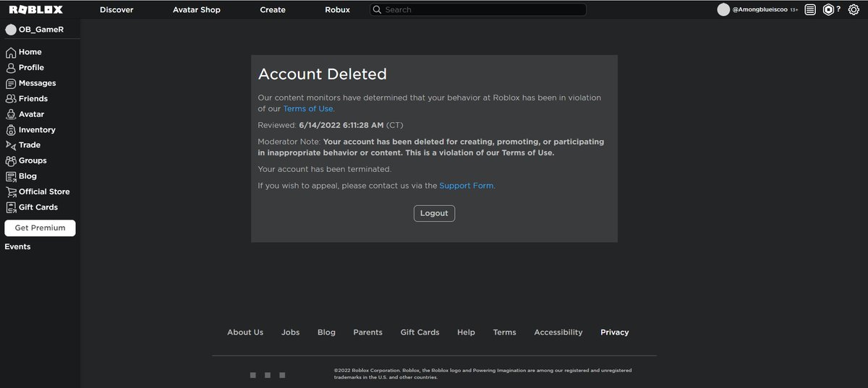
Task: Open the notifications list icon in header
Action: pos(810,10)
